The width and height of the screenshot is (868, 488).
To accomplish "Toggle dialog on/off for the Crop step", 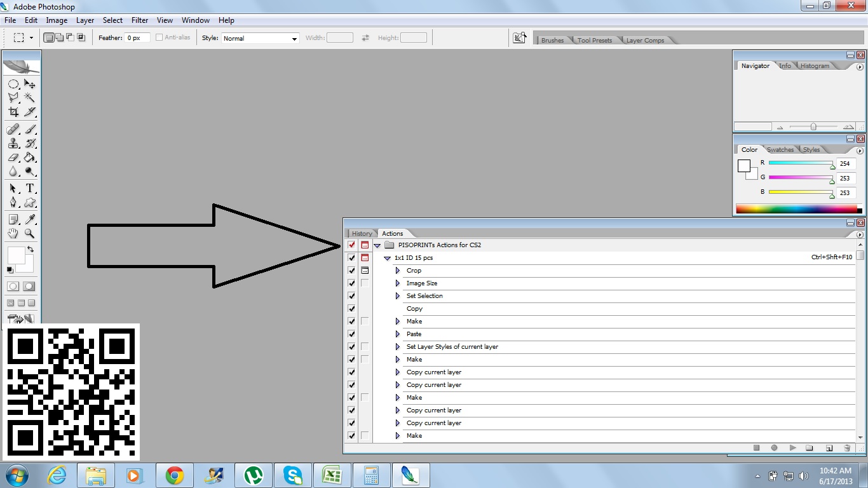I will 365,270.
